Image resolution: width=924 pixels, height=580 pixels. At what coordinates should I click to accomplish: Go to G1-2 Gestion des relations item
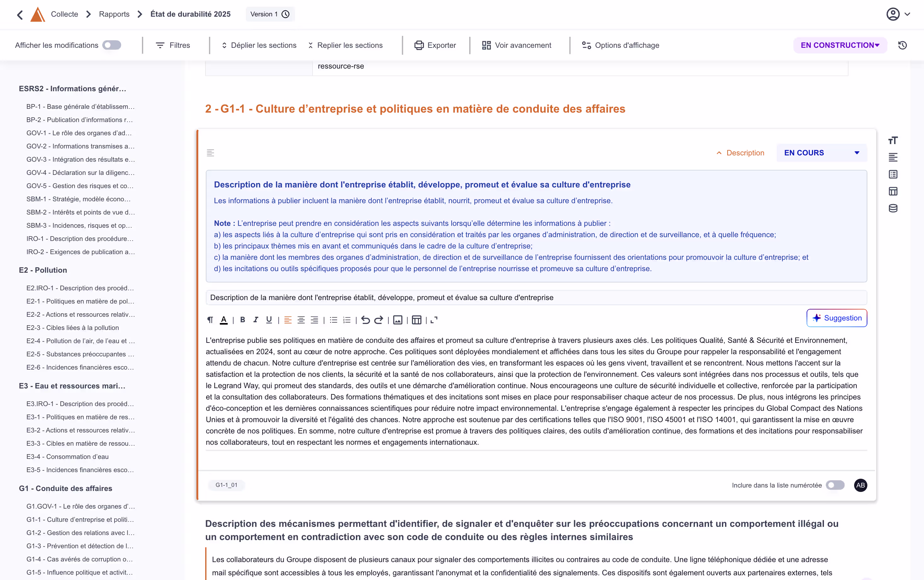coord(80,533)
